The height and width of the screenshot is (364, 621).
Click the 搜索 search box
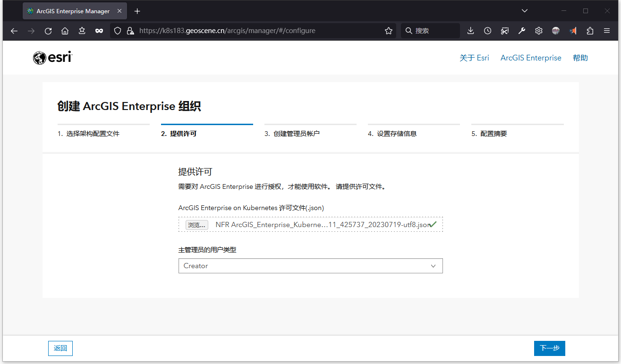pyautogui.click(x=430, y=31)
